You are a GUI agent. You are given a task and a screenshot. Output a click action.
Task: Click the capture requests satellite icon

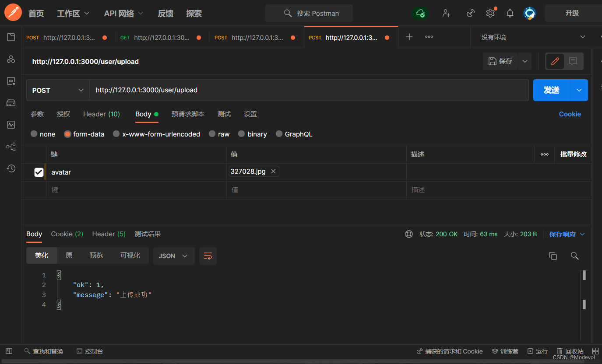click(x=471, y=13)
